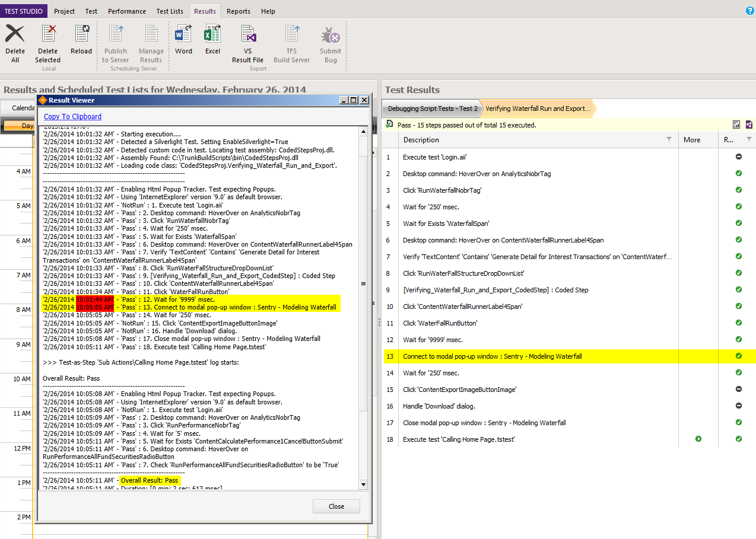Click pass status icon for step 13
The width and height of the screenshot is (756, 539).
pos(739,356)
